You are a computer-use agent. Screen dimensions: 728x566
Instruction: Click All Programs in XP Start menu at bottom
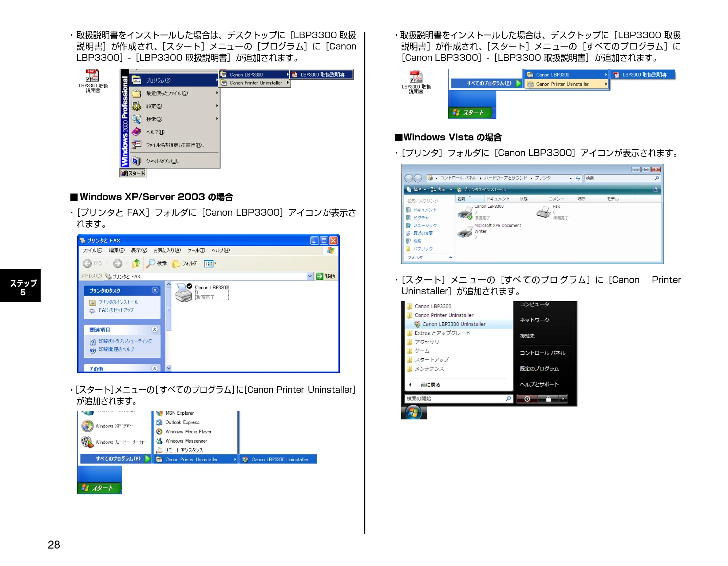click(x=116, y=459)
